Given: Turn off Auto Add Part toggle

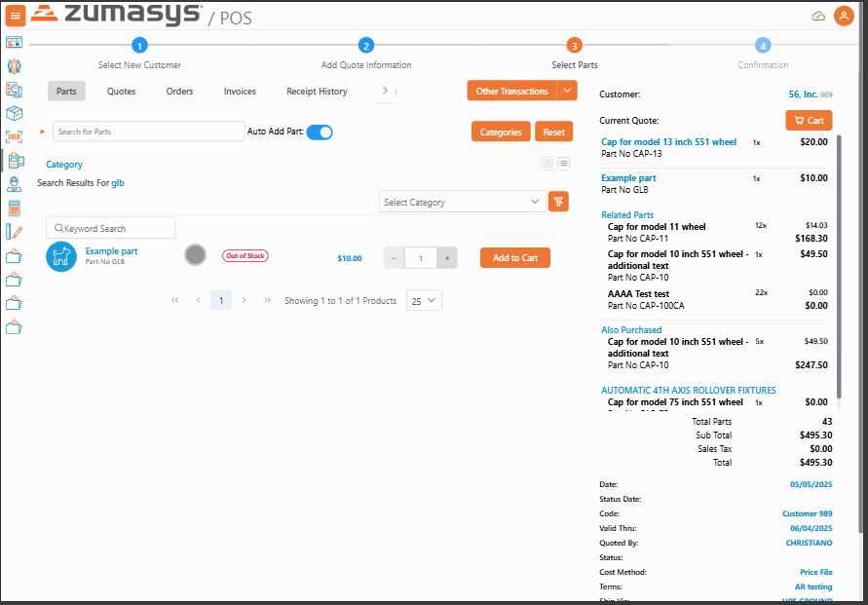Looking at the screenshot, I should click(320, 132).
